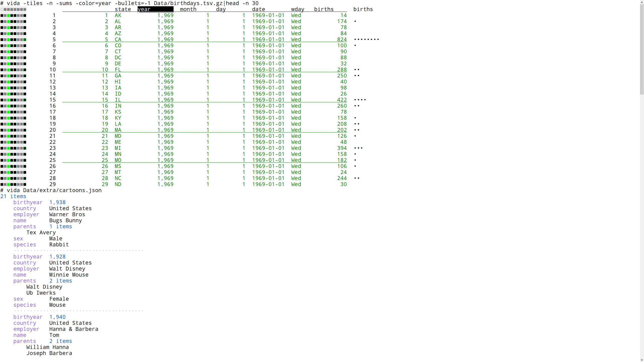The image size is (644, 362).
Task: Click the bright green tile in row 29
Action: point(9,185)
